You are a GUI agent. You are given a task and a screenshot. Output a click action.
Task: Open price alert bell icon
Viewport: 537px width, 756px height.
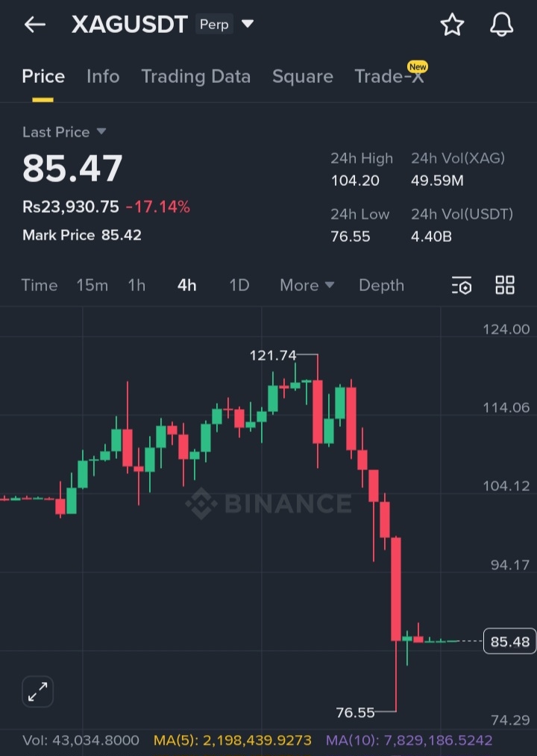(x=502, y=25)
